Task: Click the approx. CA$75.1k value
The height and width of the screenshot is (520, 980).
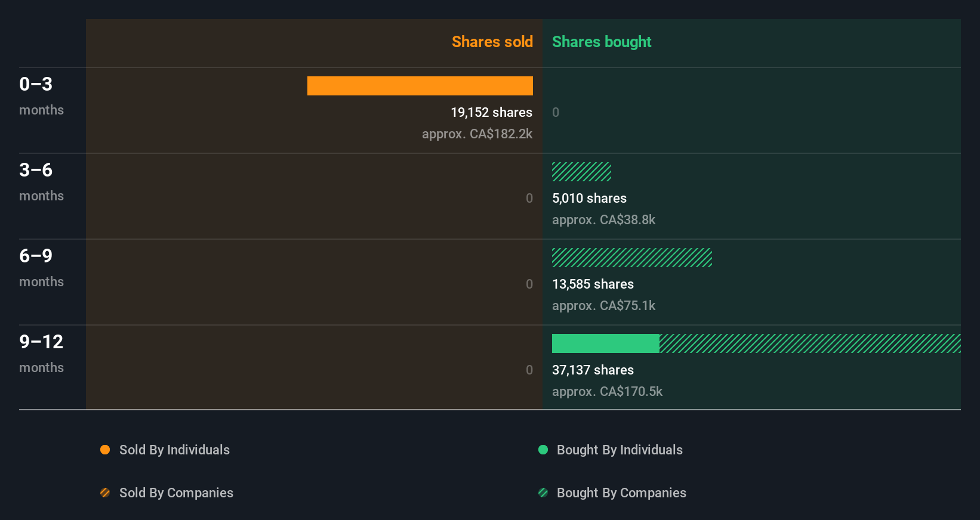Action: coord(603,305)
